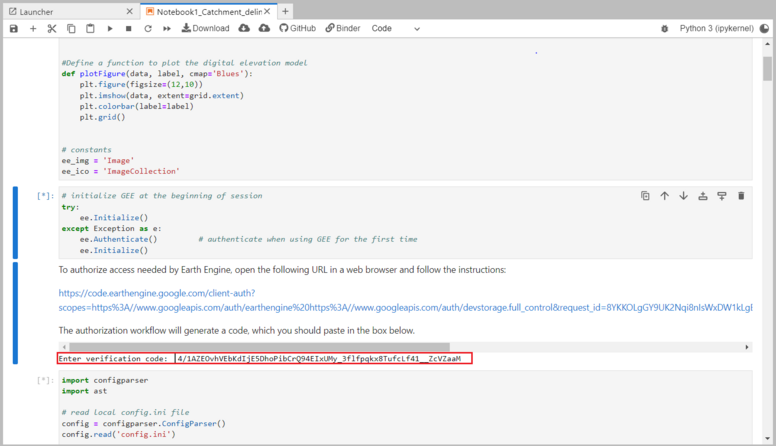Image resolution: width=776 pixels, height=446 pixels.
Task: Interrupt the kernel with the stop icon
Action: pos(129,29)
